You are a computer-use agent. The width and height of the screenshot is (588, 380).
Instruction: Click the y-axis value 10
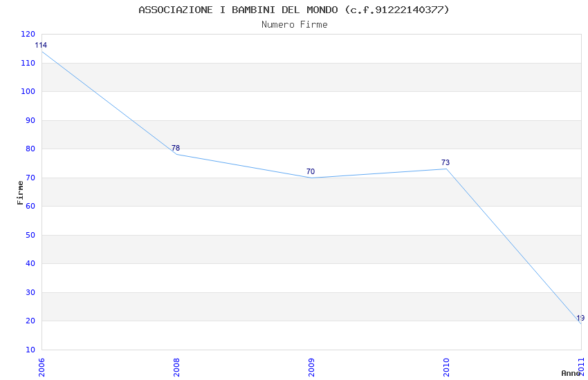30,350
